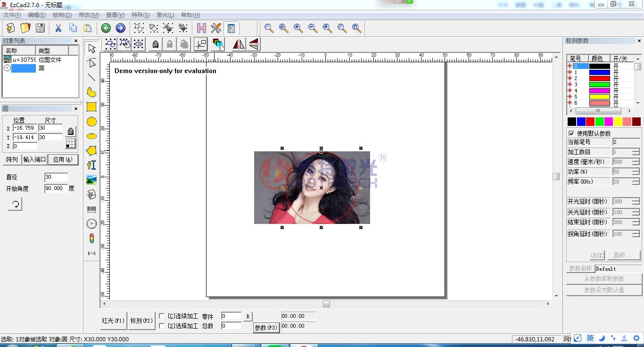
Task: Cut the selection with scissors icon
Action: coord(58,28)
